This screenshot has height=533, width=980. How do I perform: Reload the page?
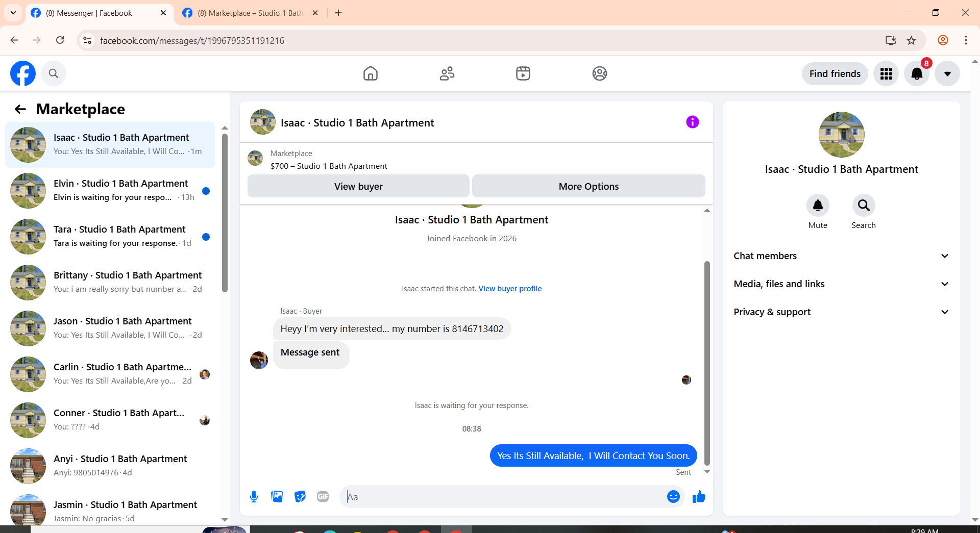pyautogui.click(x=60, y=40)
